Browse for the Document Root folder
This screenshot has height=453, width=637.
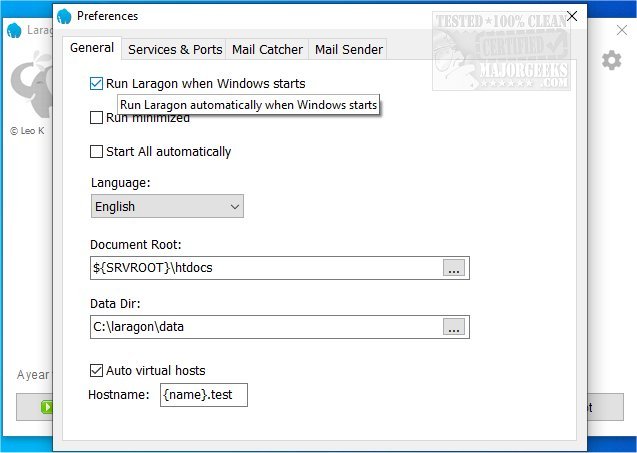tap(455, 268)
